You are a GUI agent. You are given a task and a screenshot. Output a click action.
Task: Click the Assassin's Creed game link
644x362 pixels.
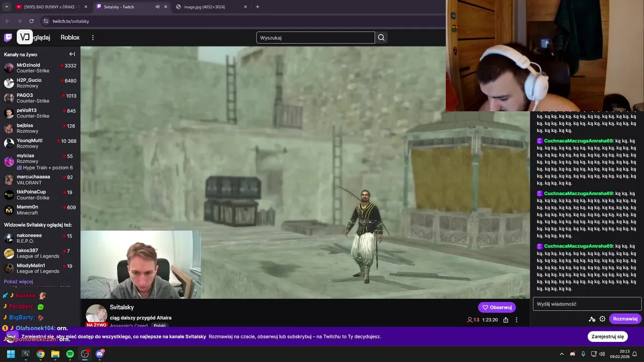(x=129, y=325)
